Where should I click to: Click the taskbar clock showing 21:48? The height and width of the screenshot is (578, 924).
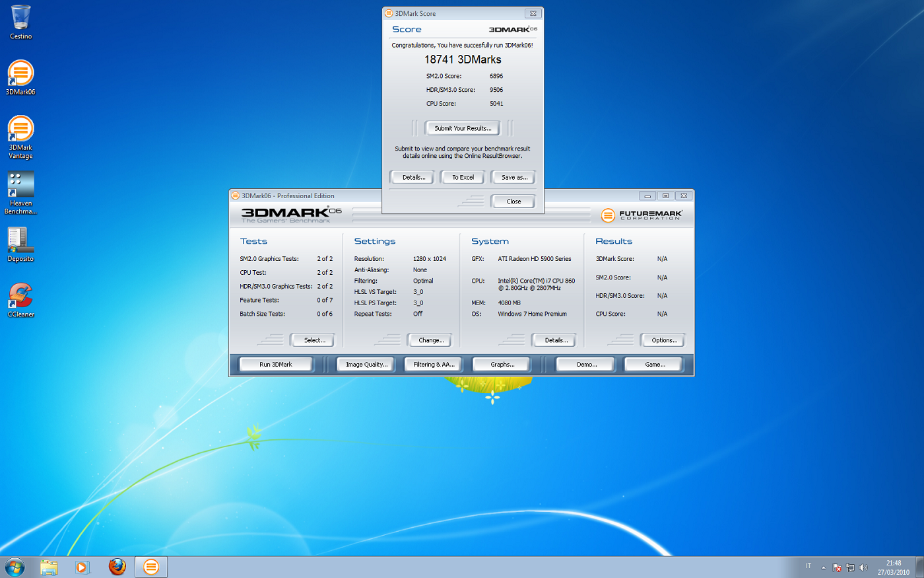[x=893, y=567]
